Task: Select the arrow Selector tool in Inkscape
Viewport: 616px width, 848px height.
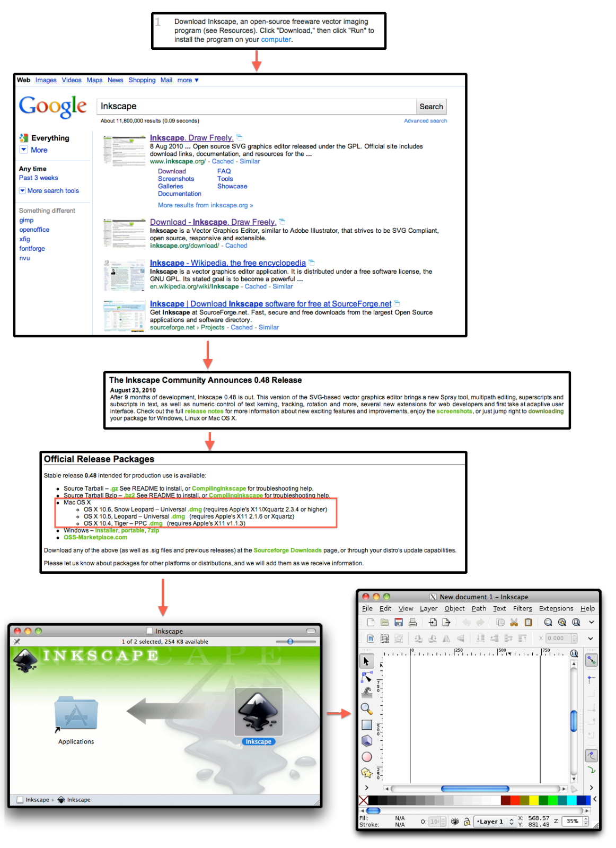Action: [366, 661]
